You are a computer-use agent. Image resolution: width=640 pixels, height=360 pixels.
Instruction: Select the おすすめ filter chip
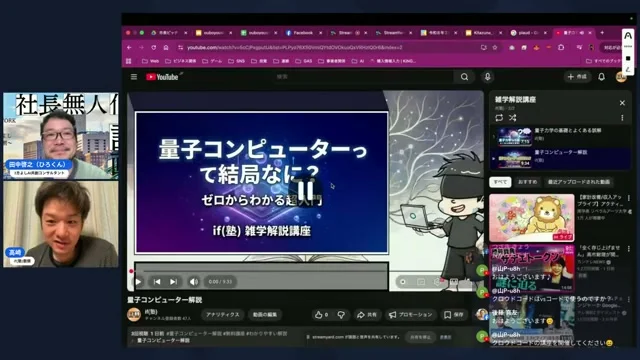528,182
